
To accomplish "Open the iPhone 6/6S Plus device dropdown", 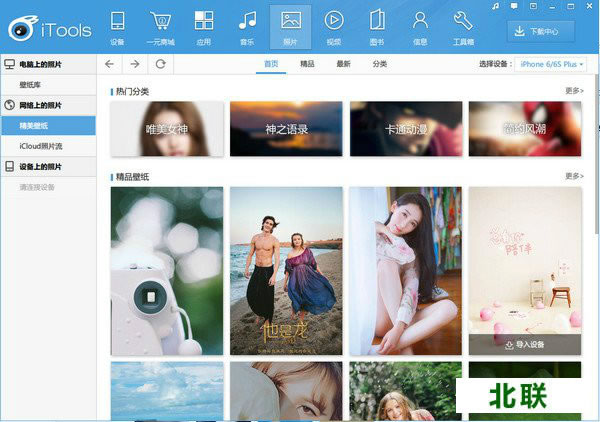I will [x=549, y=64].
